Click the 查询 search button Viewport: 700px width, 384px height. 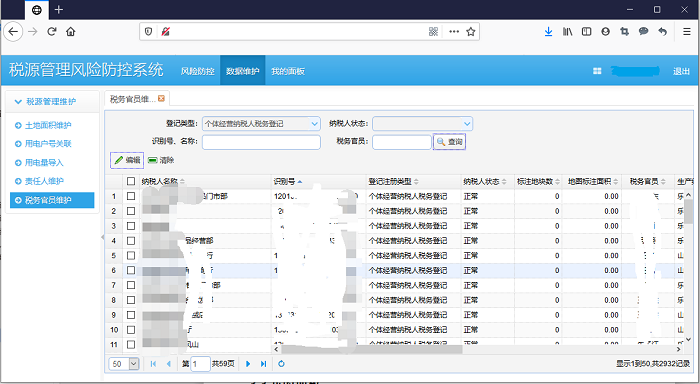(x=450, y=142)
